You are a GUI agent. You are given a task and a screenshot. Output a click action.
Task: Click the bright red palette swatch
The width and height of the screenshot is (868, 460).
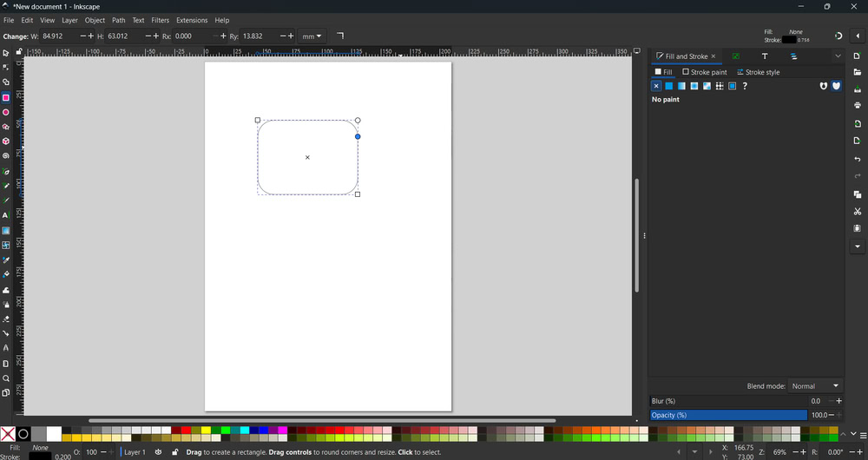pyautogui.click(x=186, y=430)
